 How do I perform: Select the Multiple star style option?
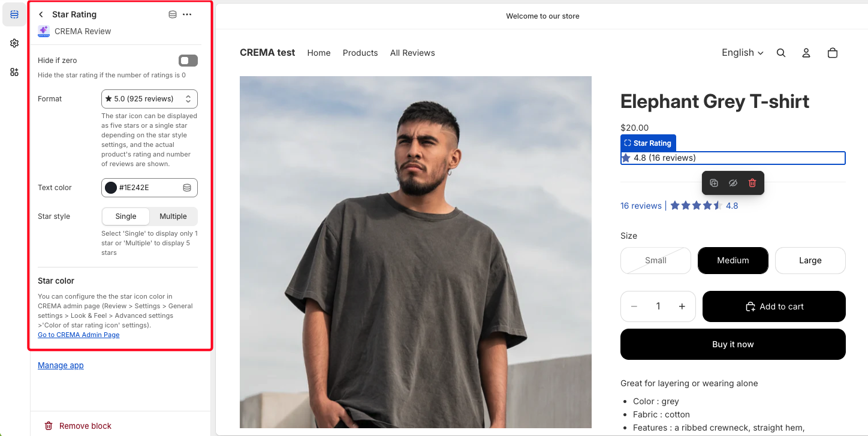tap(173, 217)
